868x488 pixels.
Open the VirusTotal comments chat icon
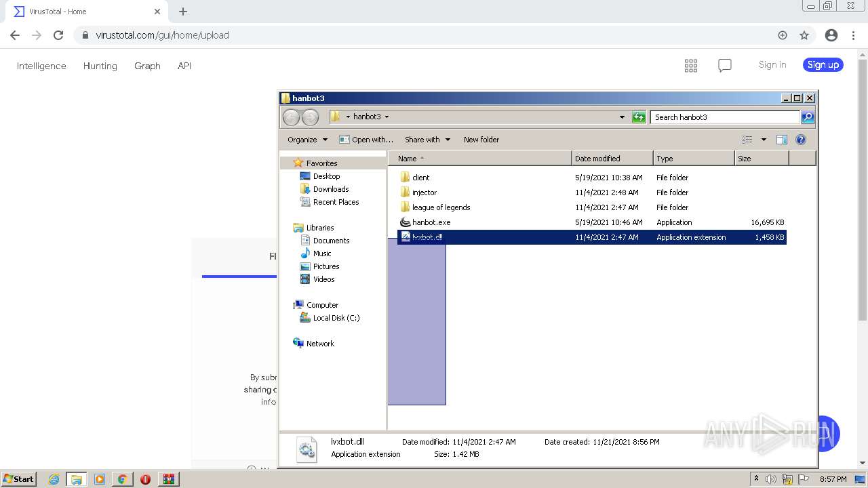725,65
